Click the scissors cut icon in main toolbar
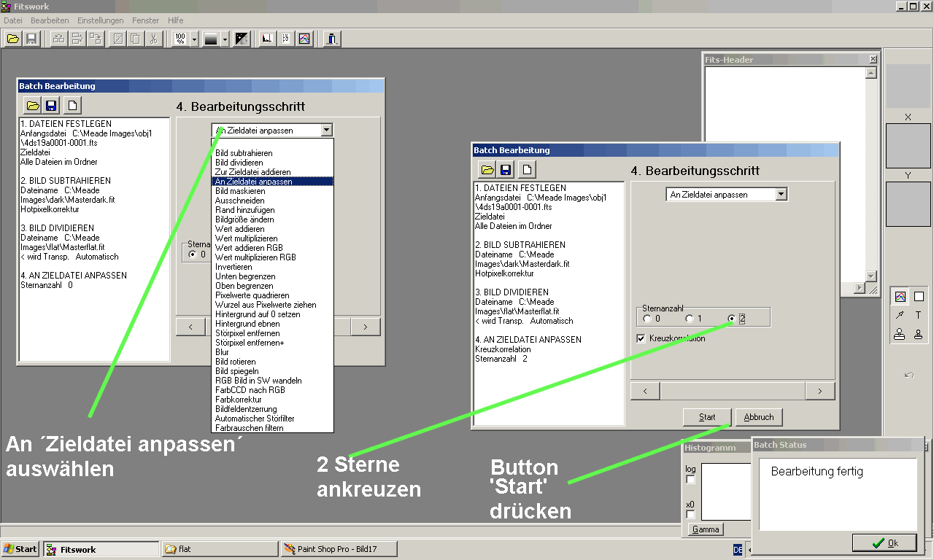Image resolution: width=934 pixels, height=560 pixels. coord(153,39)
